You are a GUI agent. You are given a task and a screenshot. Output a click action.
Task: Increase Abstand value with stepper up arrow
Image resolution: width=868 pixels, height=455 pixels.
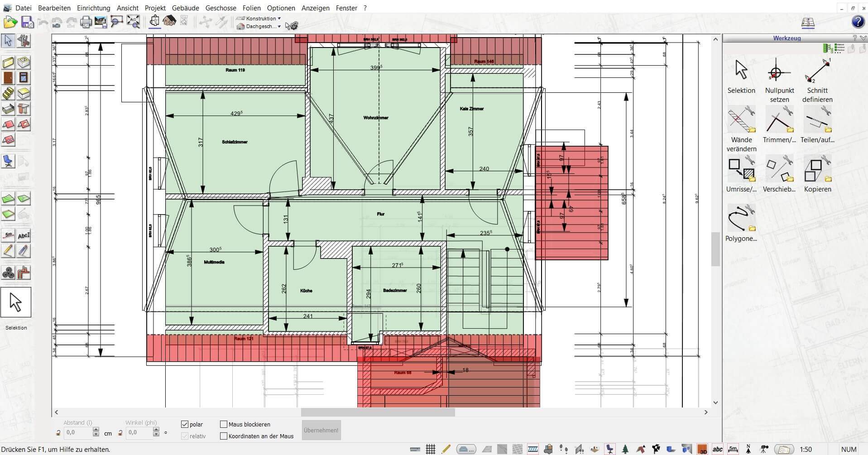coord(96,430)
